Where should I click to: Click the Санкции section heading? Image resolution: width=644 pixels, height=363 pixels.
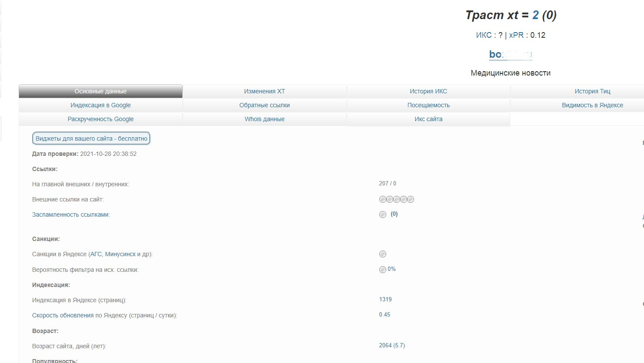(46, 239)
